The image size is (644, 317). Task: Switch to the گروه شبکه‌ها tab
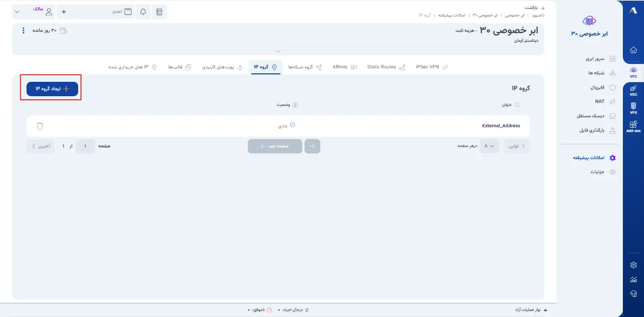(305, 67)
